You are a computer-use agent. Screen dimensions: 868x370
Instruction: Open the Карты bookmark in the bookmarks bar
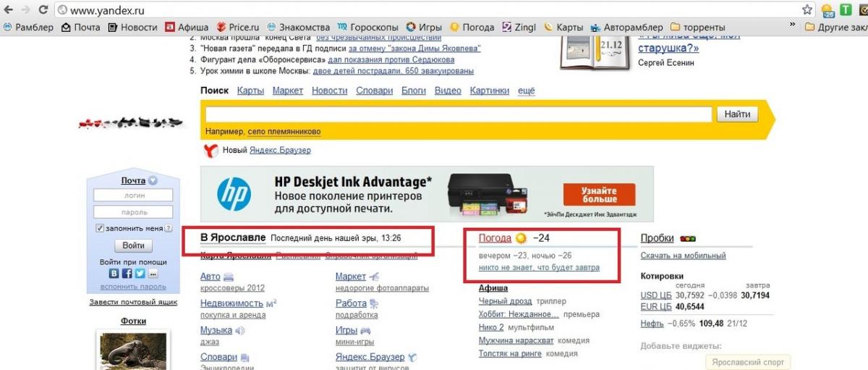coord(563,27)
